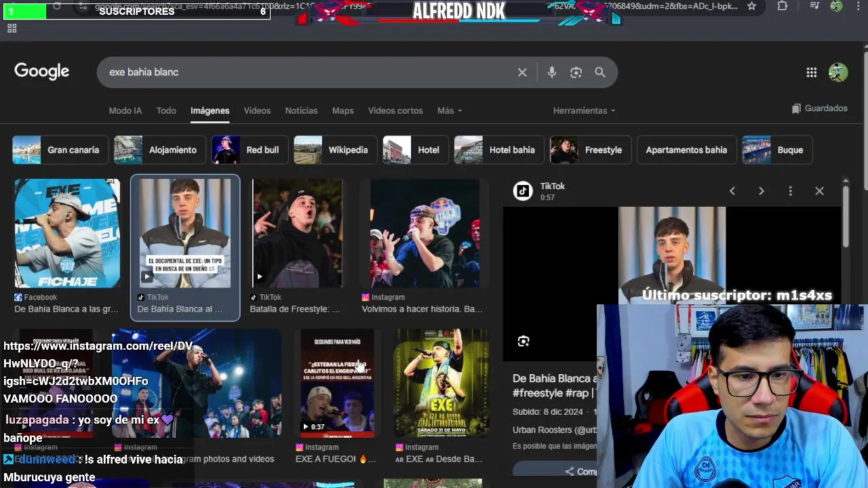Image resolution: width=868 pixels, height=488 pixels.
Task: Expand the Más search categories dropdown
Action: pyautogui.click(x=449, y=110)
